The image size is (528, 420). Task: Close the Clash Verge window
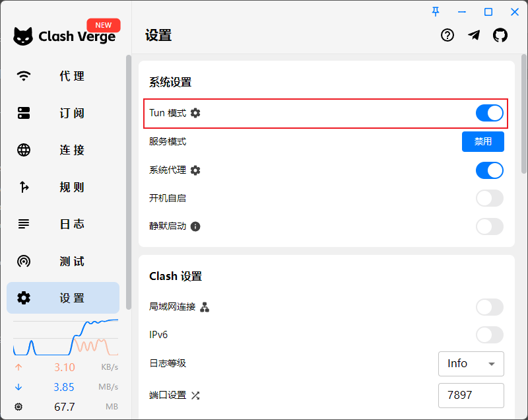pos(515,12)
